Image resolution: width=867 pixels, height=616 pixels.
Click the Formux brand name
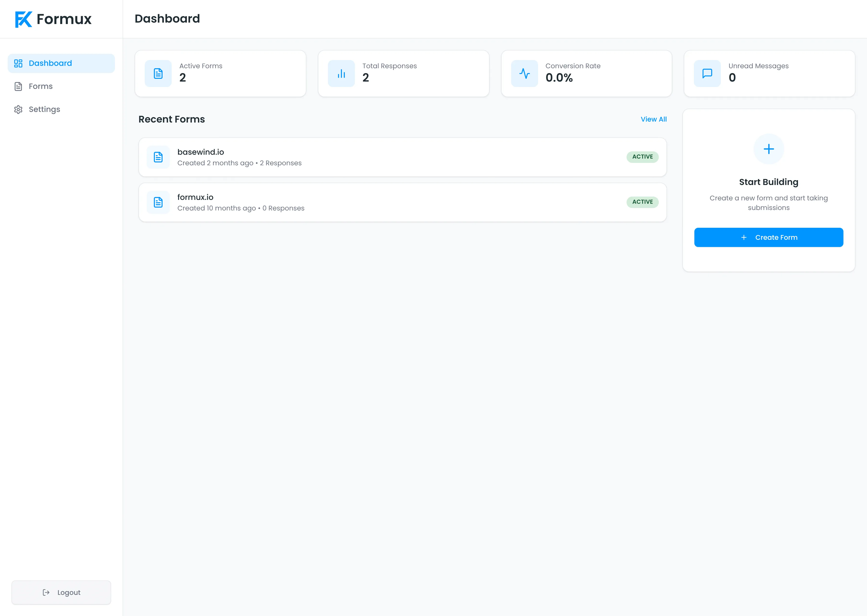(x=64, y=19)
